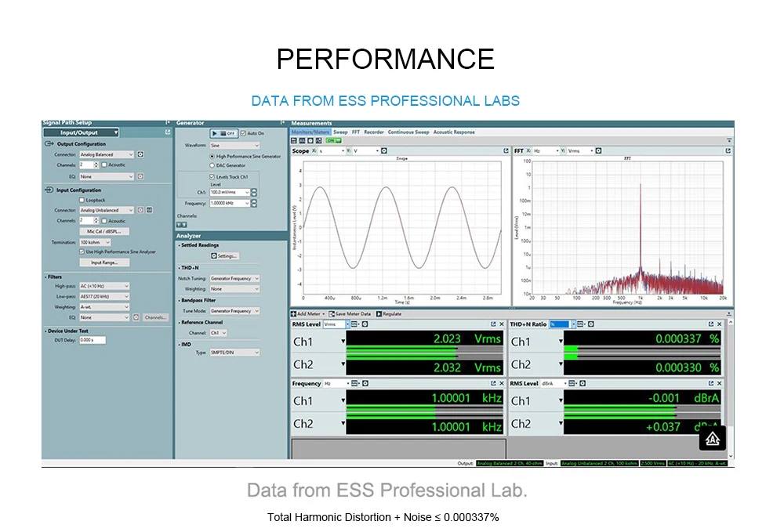
Task: Open Output EQ settings icon
Action: pyautogui.click(x=140, y=176)
